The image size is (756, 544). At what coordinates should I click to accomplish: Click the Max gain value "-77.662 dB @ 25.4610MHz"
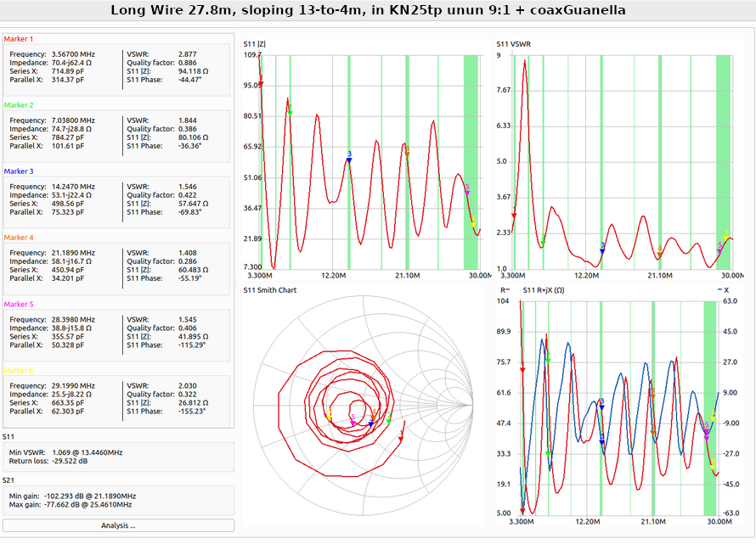(88, 504)
